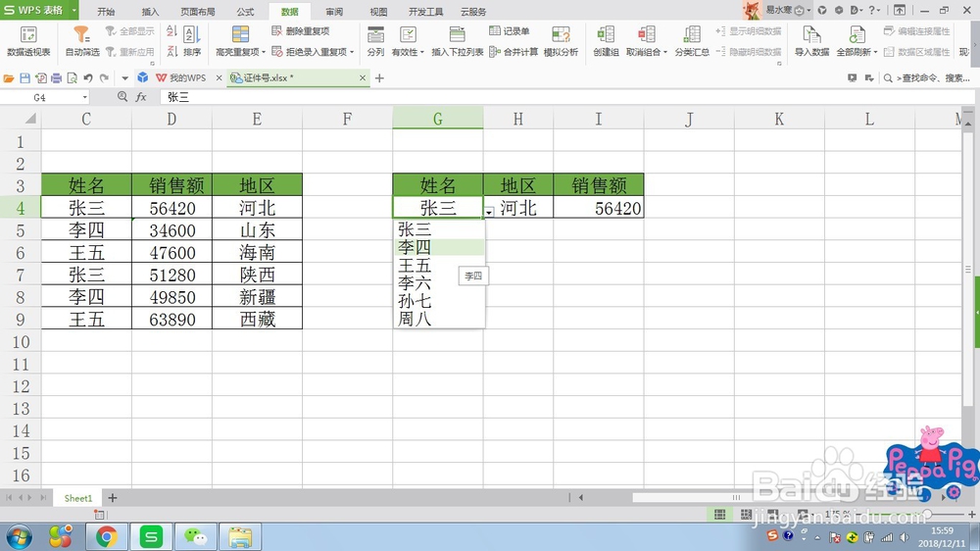The width and height of the screenshot is (980, 551).
Task: Switch to page break preview in status bar
Action: (746, 514)
